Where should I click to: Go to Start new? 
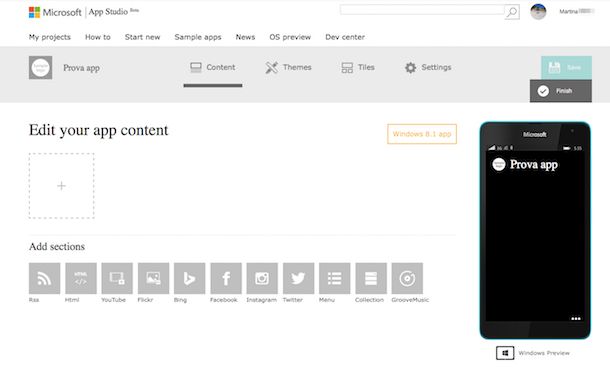pos(142,37)
